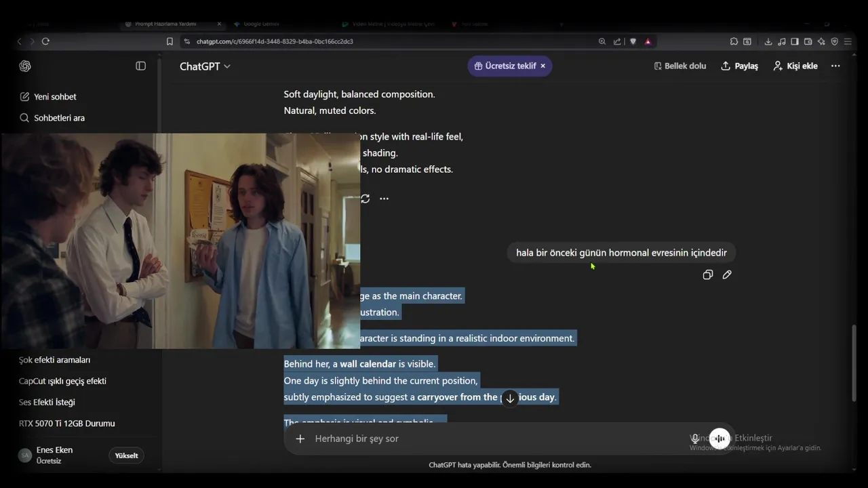
Task: Open the browser tab search icon
Action: click(x=747, y=41)
